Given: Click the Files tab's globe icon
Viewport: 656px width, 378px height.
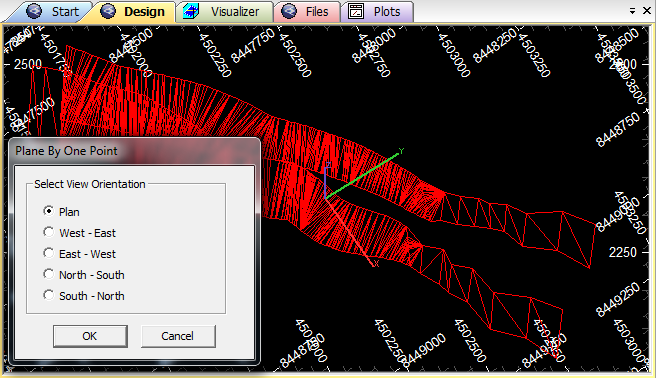Looking at the screenshot, I should pos(289,11).
